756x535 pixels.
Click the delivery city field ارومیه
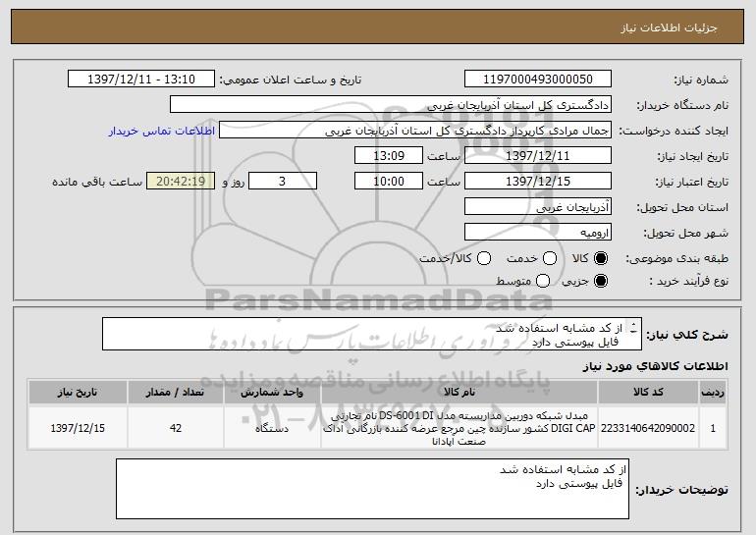tap(538, 233)
